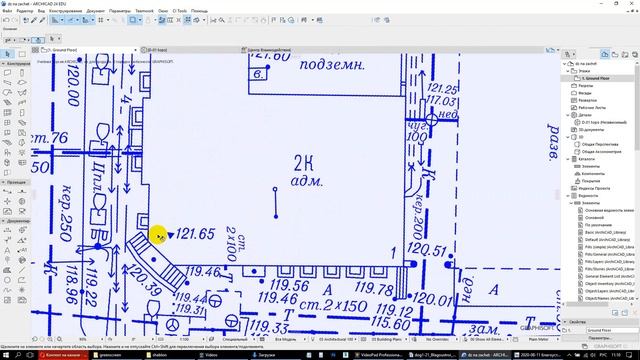This screenshot has height=360, width=640.
Task: Toggle Snap Guides button in toolbar
Action: coord(71,20)
